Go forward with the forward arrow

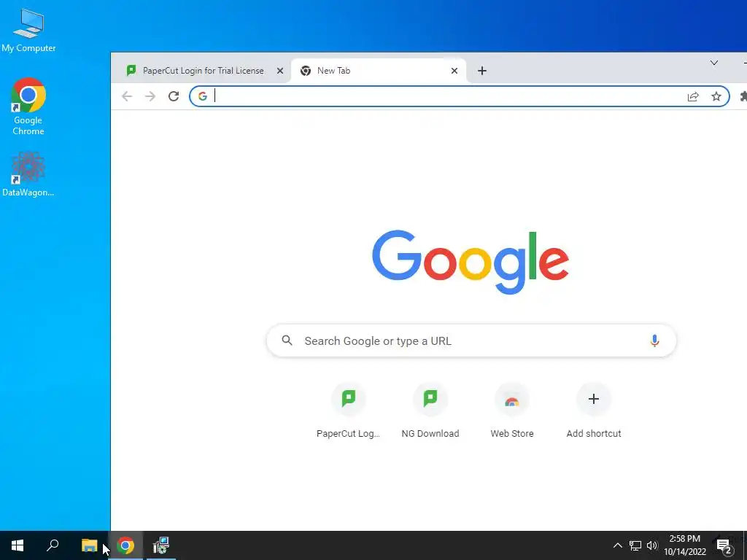click(x=150, y=96)
